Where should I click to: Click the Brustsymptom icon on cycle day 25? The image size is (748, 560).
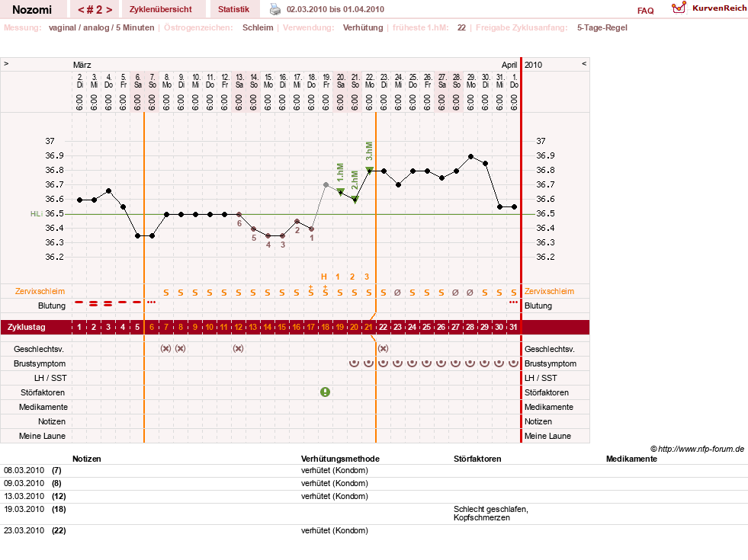pos(426,363)
